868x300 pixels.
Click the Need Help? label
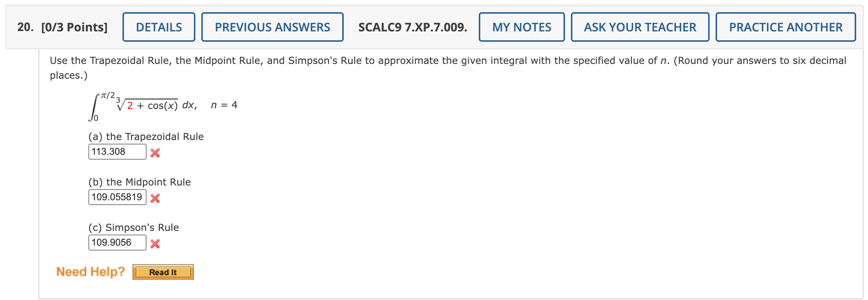[90, 272]
